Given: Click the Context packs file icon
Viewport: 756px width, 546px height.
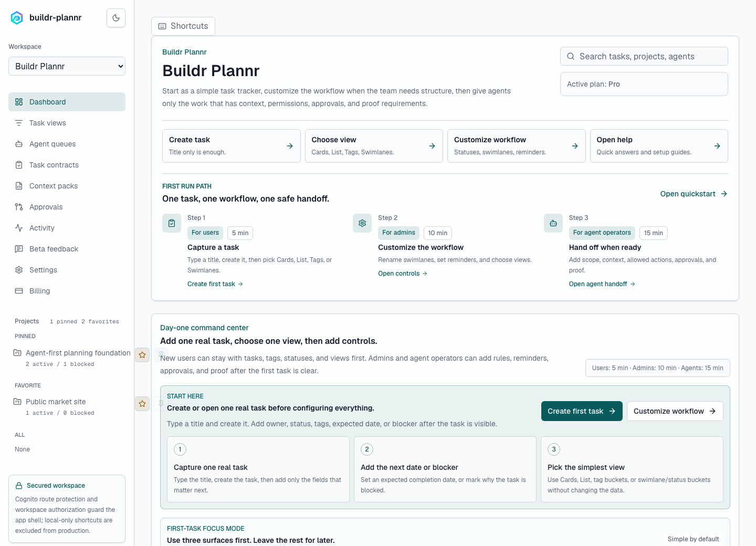Looking at the screenshot, I should (19, 186).
